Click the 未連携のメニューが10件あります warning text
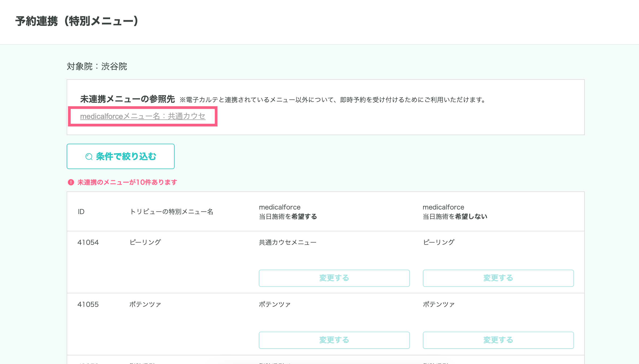The height and width of the screenshot is (364, 639). coord(127,182)
